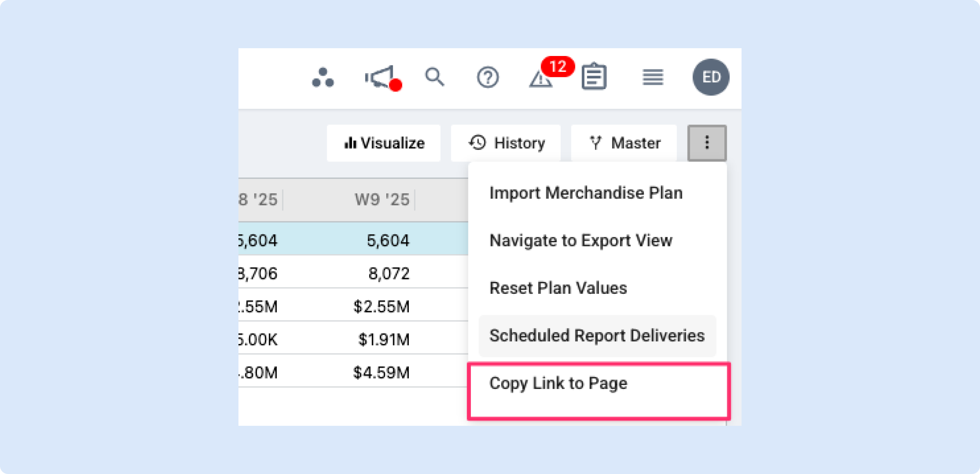Open the megaphone announcements icon

380,77
